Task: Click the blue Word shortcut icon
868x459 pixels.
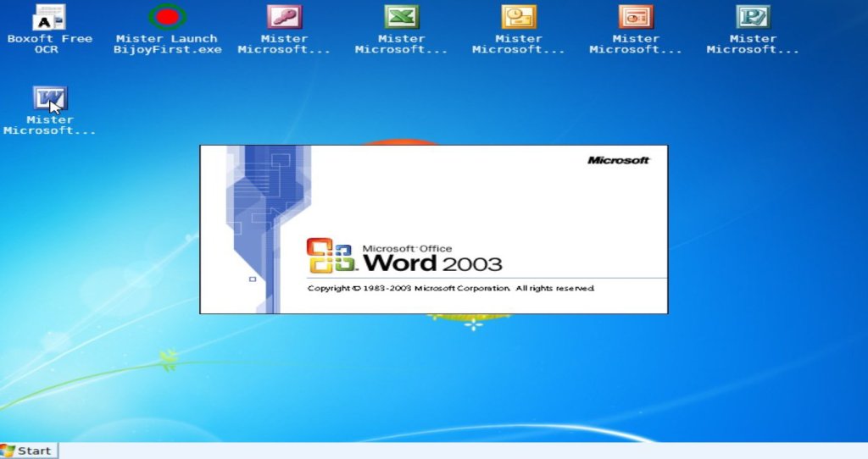Action: point(49,98)
